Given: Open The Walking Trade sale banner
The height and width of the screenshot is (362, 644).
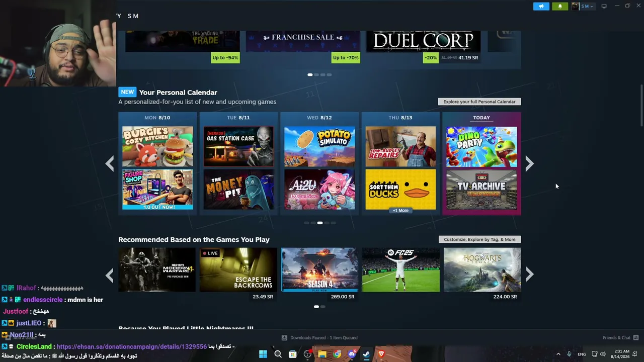Looking at the screenshot, I should [x=182, y=41].
